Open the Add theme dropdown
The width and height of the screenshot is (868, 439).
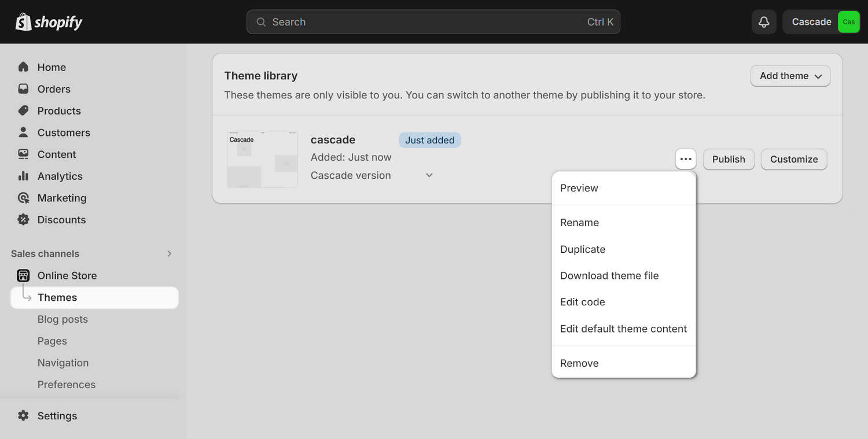[x=790, y=76]
